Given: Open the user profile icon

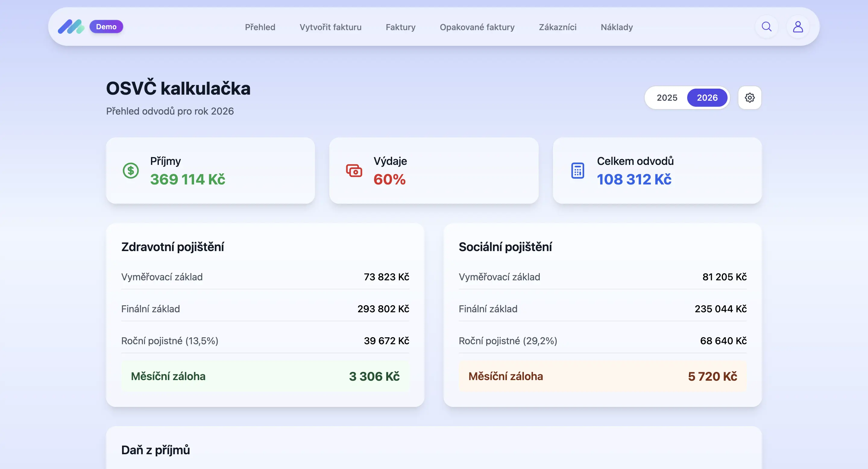Looking at the screenshot, I should pyautogui.click(x=797, y=27).
